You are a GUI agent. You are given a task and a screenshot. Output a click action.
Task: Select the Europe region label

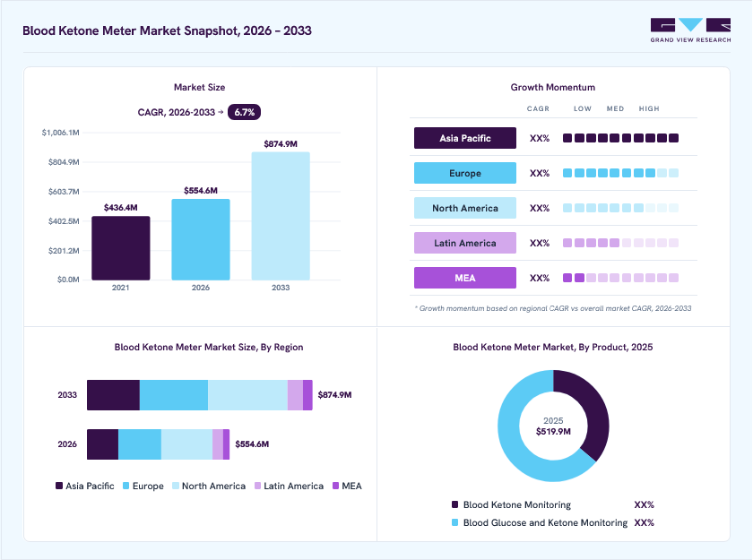pos(465,173)
